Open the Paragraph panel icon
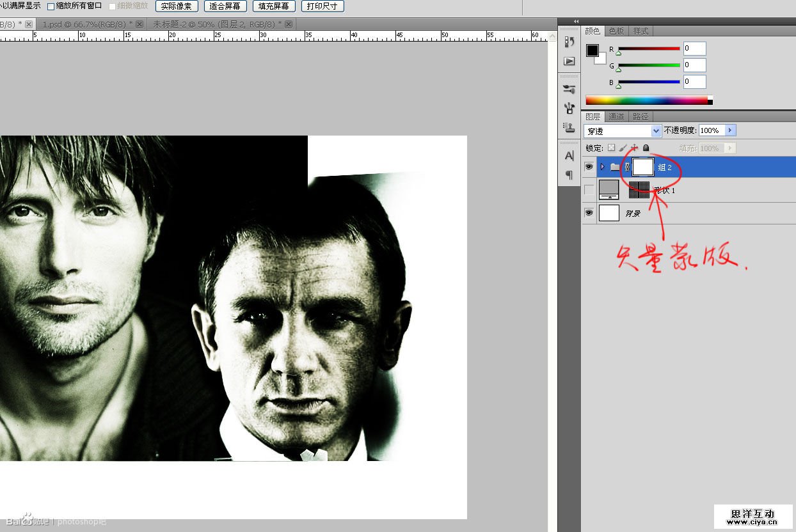This screenshot has width=796, height=532. click(x=569, y=175)
